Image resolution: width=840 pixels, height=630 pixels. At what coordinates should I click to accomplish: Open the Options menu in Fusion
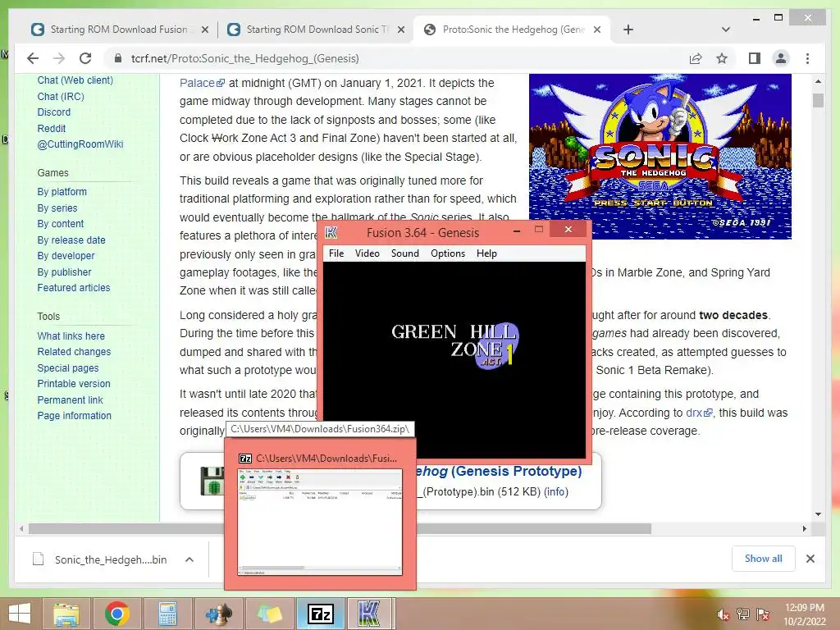point(448,253)
